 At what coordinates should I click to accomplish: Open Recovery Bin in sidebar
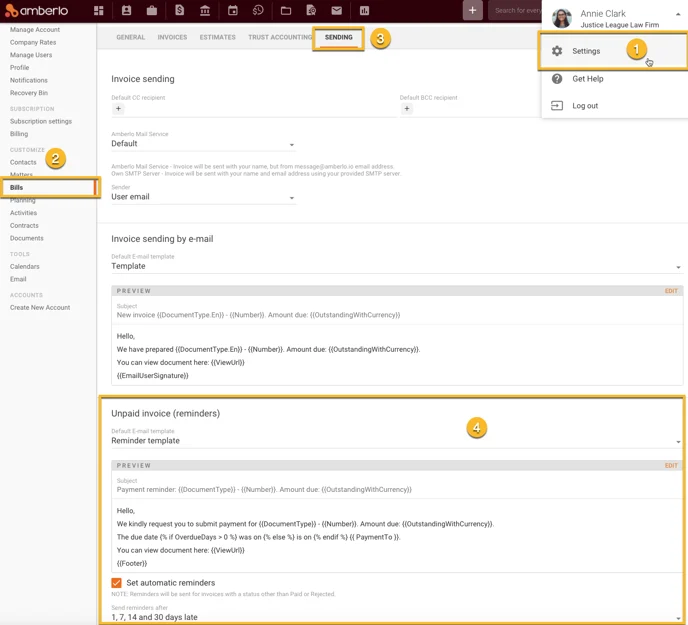pos(29,93)
